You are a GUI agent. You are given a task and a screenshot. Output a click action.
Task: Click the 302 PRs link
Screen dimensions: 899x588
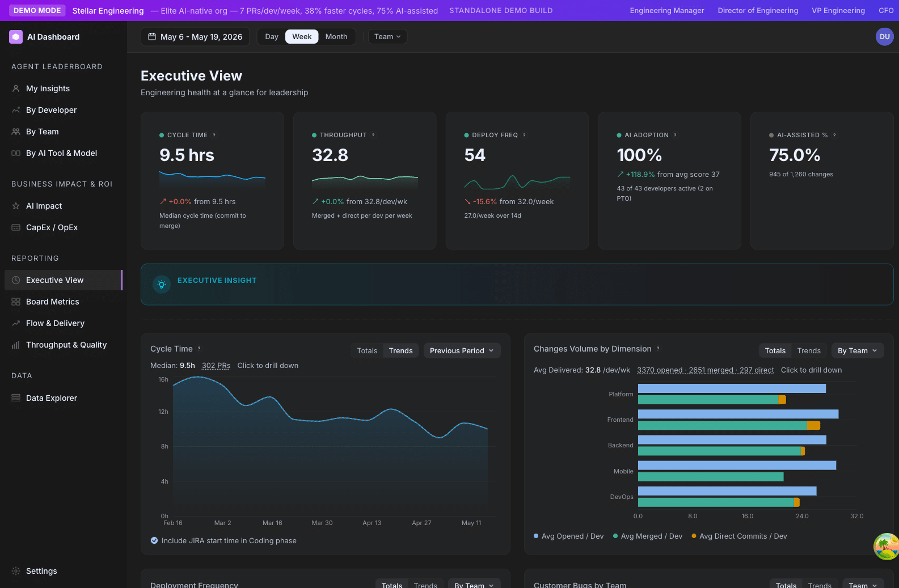pos(216,366)
